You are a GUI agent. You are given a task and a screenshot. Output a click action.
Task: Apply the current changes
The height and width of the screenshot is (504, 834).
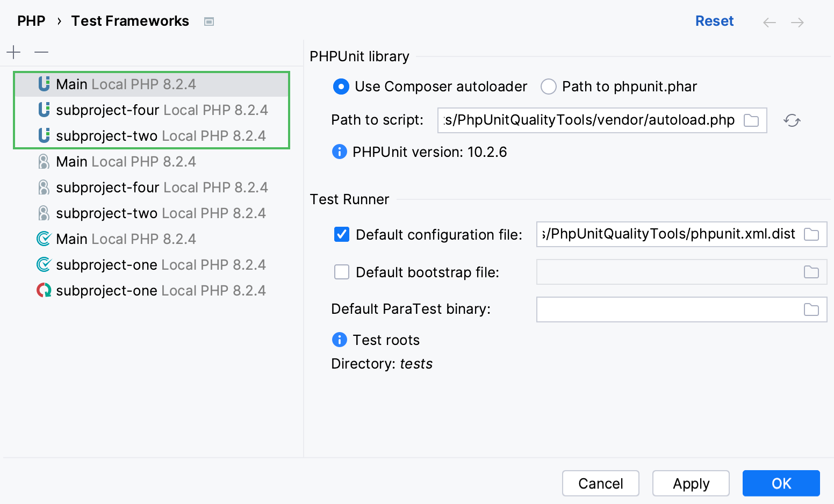691,483
